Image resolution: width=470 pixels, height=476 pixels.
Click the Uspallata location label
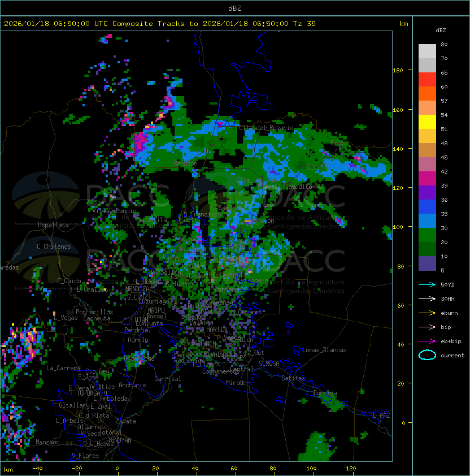point(53,225)
